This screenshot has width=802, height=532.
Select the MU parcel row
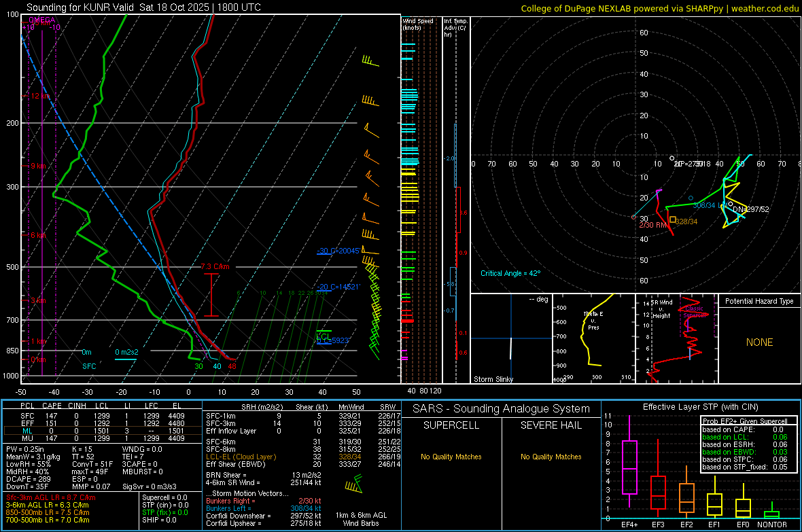click(103, 438)
